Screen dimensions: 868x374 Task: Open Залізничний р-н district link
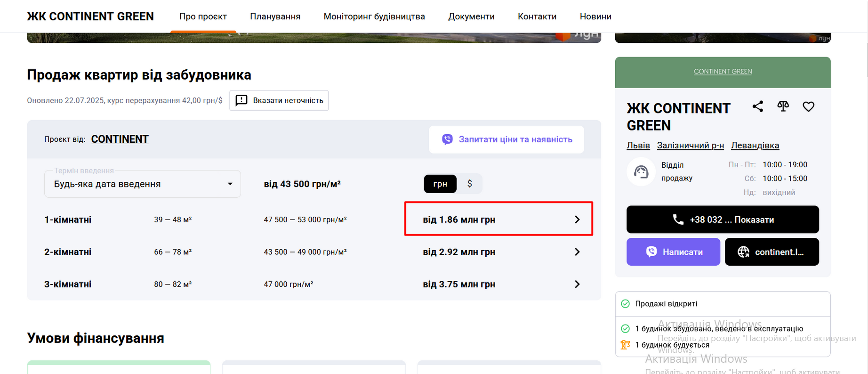click(691, 146)
